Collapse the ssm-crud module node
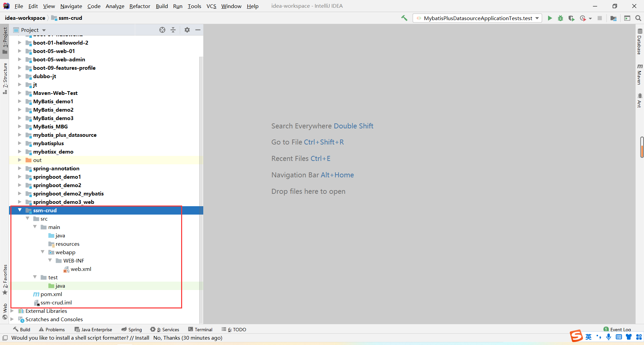Image resolution: width=644 pixels, height=345 pixels. (x=20, y=210)
